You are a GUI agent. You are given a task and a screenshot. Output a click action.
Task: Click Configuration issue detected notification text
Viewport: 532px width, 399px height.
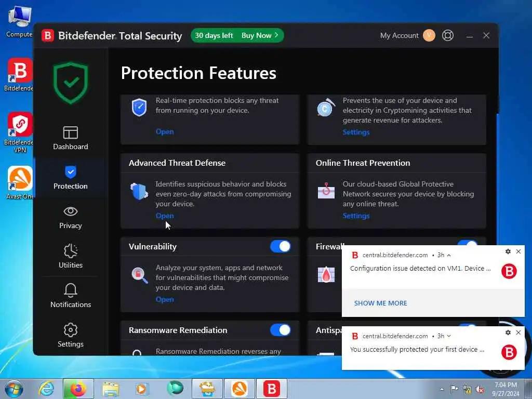(x=420, y=269)
